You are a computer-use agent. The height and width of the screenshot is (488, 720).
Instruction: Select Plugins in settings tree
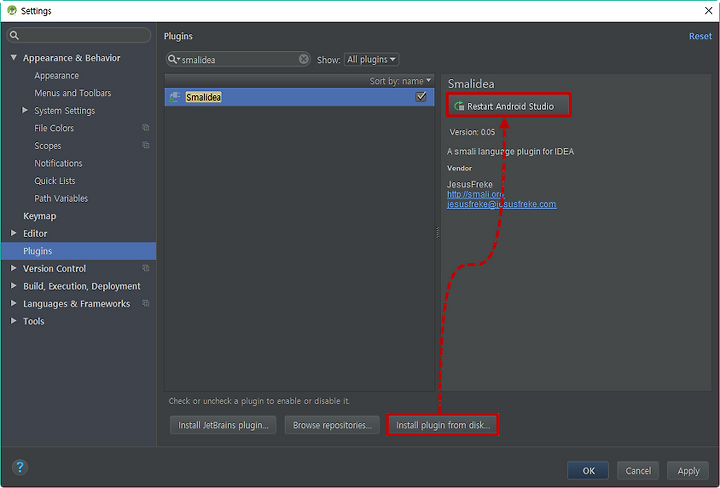pos(79,251)
